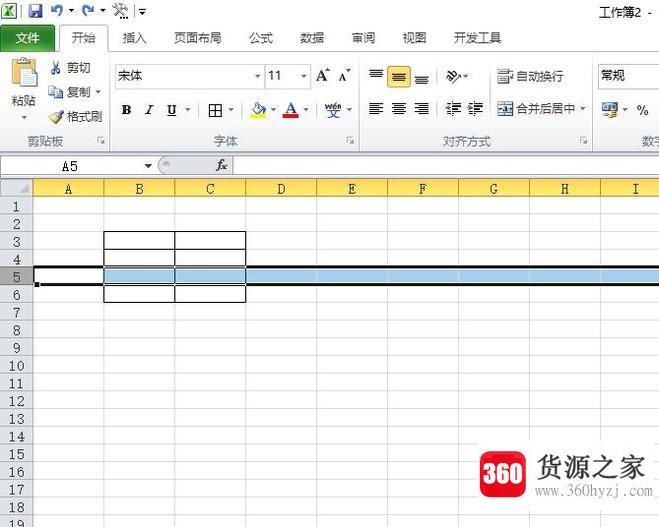This screenshot has width=659, height=527.
Task: Select row 10 header
Action: [x=16, y=365]
